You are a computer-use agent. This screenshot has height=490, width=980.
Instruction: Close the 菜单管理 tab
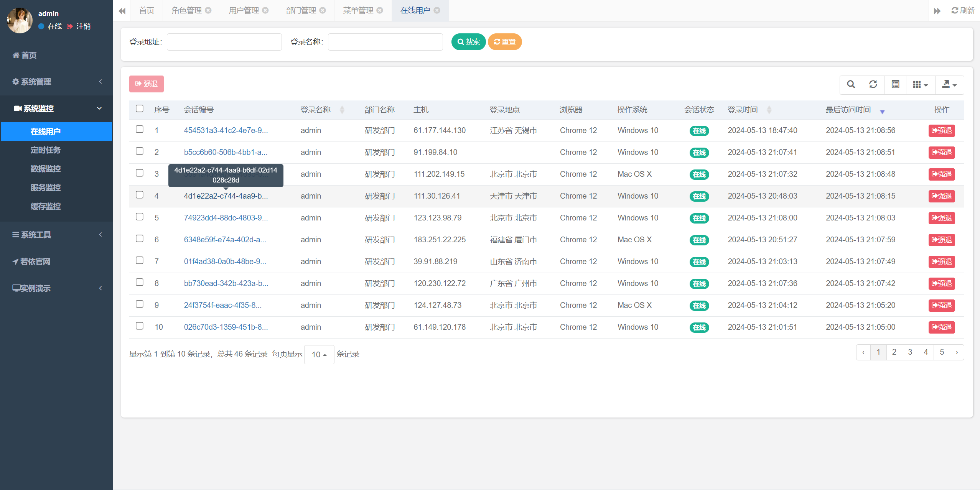380,10
